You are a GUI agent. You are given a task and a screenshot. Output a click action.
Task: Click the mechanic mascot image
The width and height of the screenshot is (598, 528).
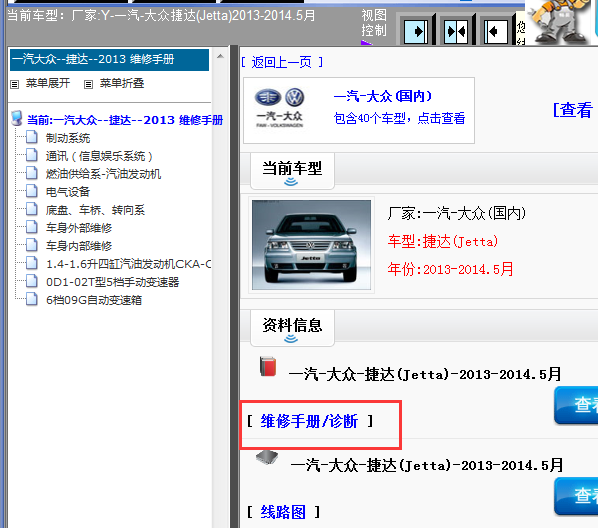pos(560,21)
